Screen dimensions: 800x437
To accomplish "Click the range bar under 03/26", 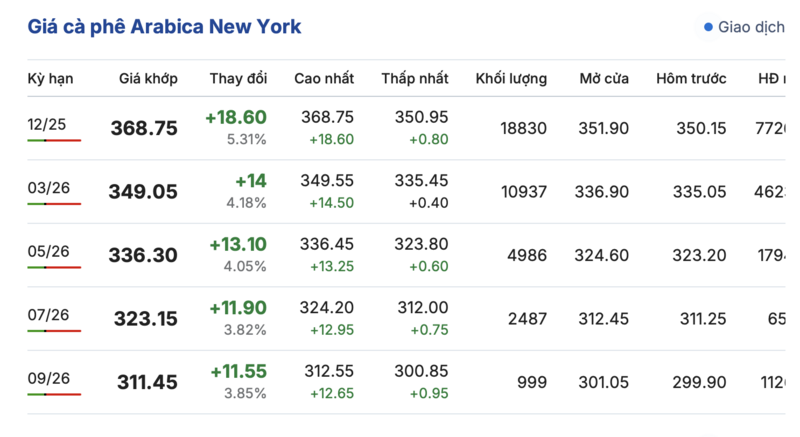I will pos(54,203).
